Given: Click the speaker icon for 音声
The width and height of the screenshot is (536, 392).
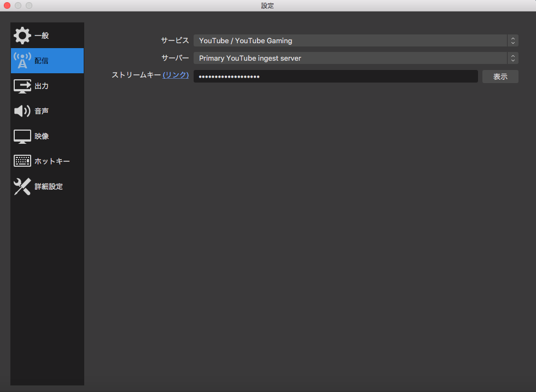Looking at the screenshot, I should coord(22,111).
